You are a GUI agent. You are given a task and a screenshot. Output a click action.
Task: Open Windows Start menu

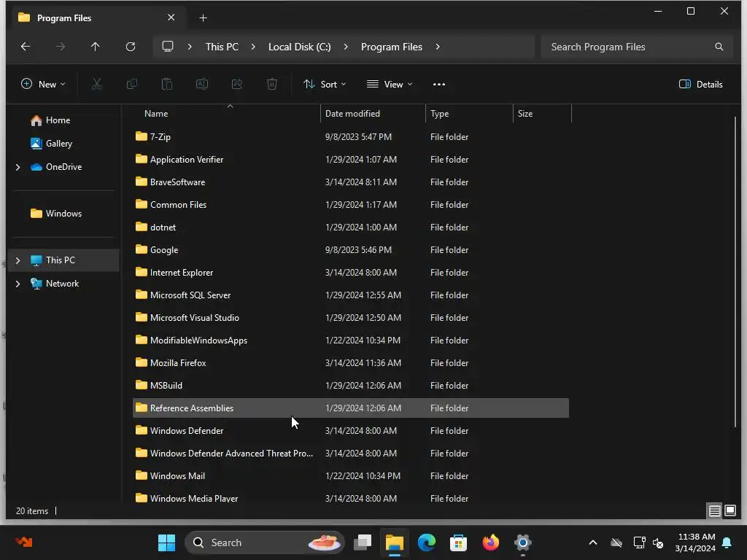[167, 542]
